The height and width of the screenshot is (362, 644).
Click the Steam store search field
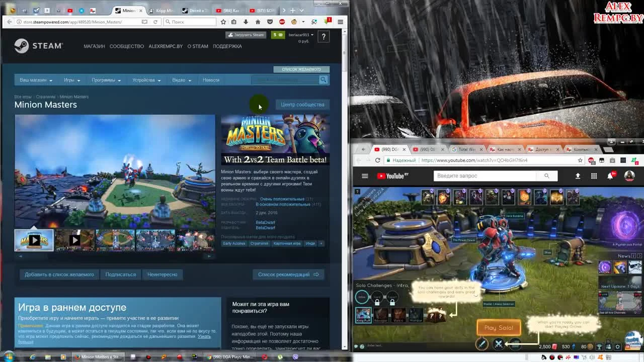coord(285,80)
